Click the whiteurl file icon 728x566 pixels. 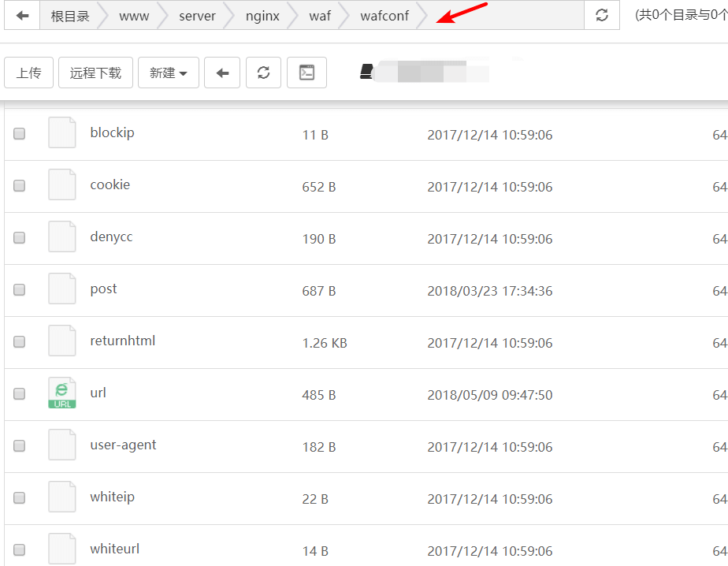[x=62, y=549]
